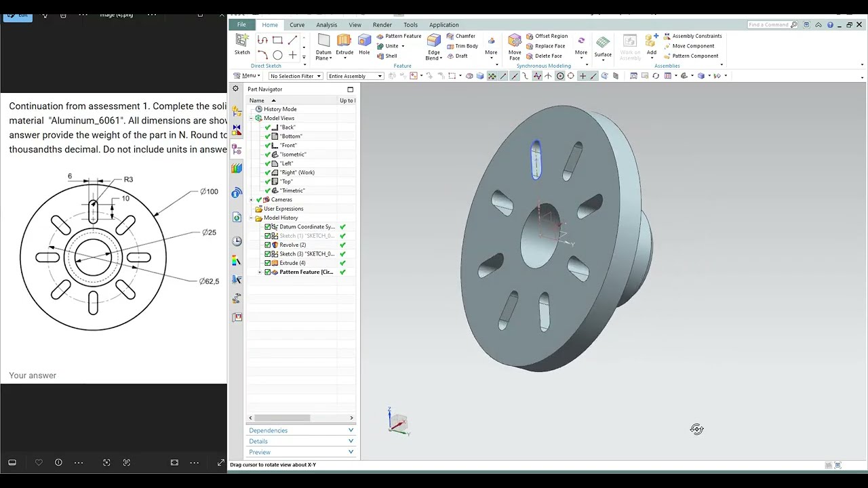Toggle Sketch (1) feature checkbox
868x488 pixels.
coord(268,236)
